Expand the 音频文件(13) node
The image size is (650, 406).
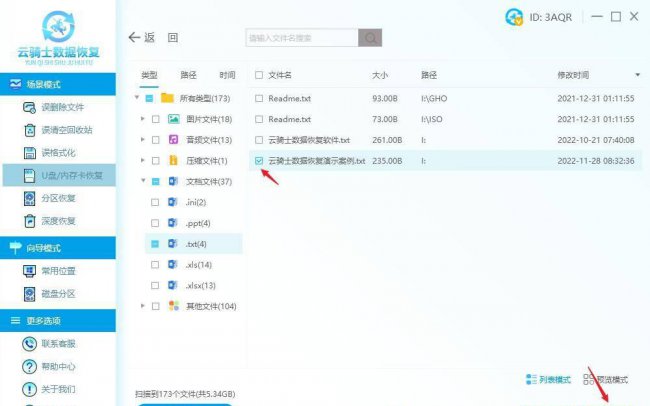(x=142, y=140)
